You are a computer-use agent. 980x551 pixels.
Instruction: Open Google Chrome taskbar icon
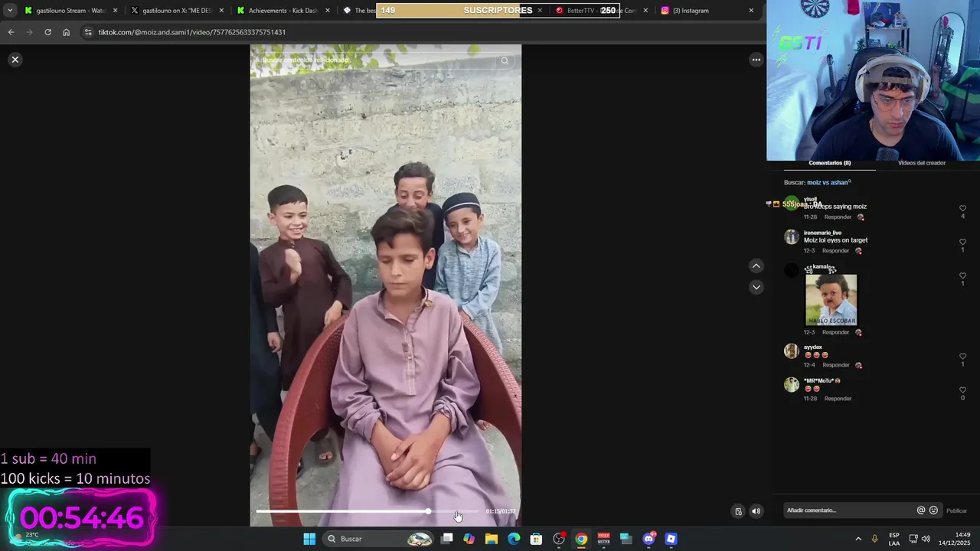coord(581,539)
